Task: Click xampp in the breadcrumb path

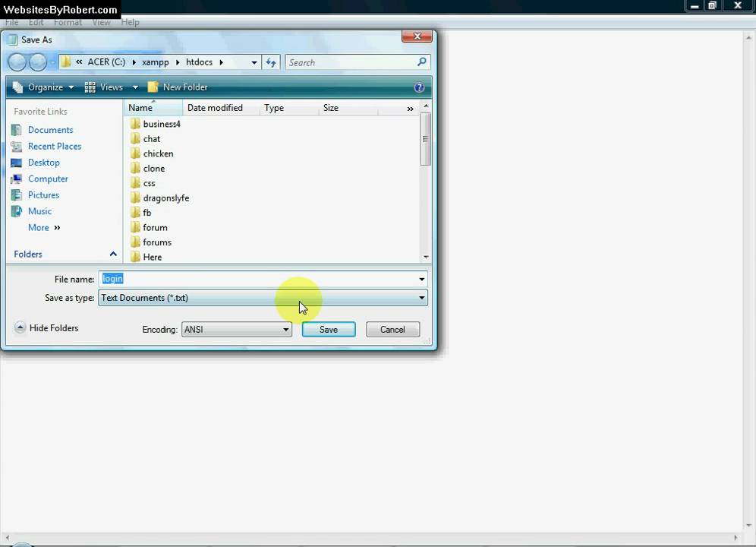Action: point(156,62)
